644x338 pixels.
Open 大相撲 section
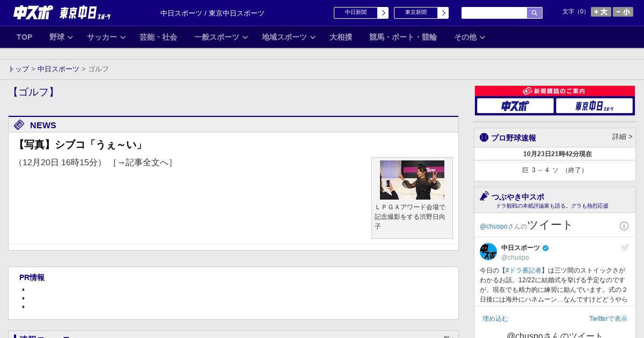pyautogui.click(x=341, y=37)
